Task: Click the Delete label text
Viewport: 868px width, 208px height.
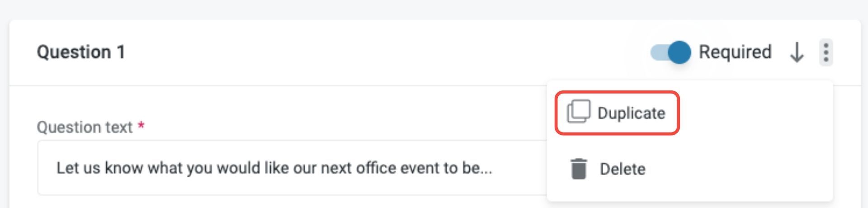Action: coord(623,169)
